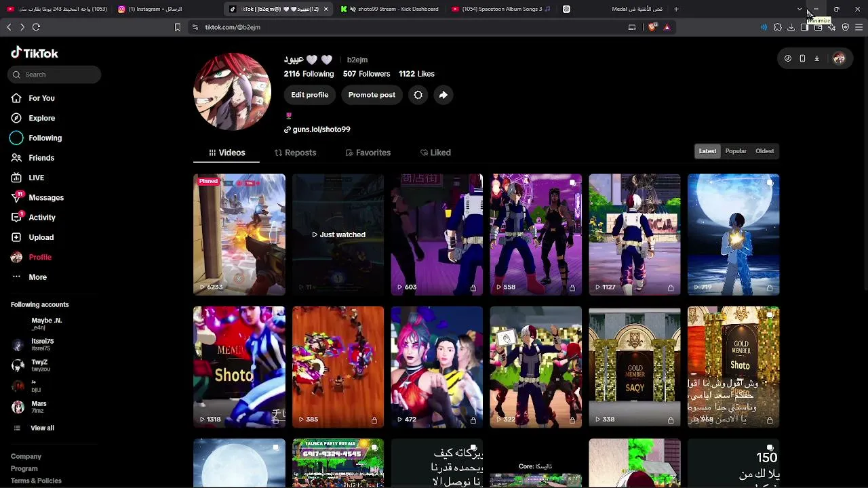The image size is (868, 488).
Task: Sort videos by Popular
Action: click(736, 151)
